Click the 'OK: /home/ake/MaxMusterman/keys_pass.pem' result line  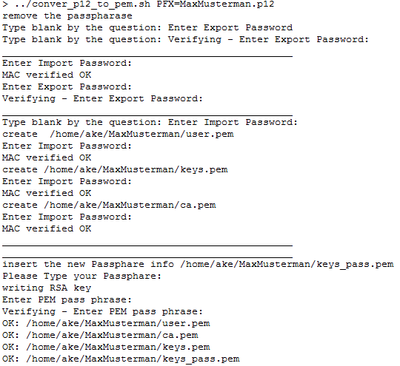point(121,359)
